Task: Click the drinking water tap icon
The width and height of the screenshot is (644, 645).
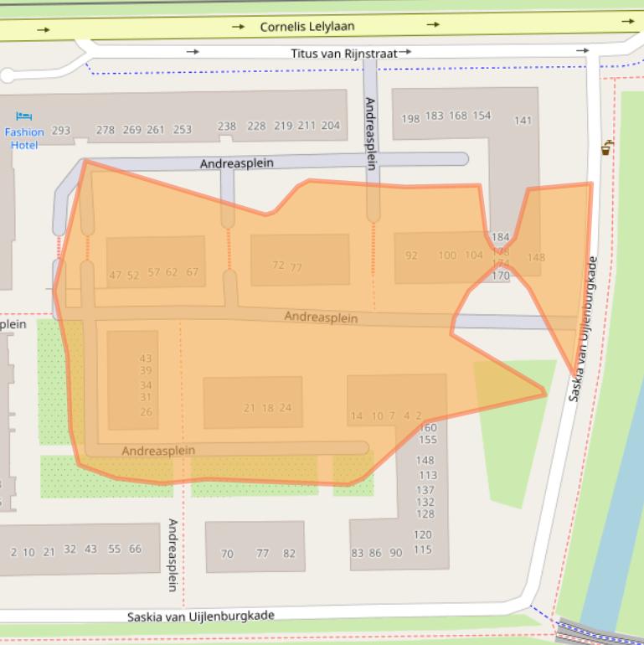Action: point(607,147)
